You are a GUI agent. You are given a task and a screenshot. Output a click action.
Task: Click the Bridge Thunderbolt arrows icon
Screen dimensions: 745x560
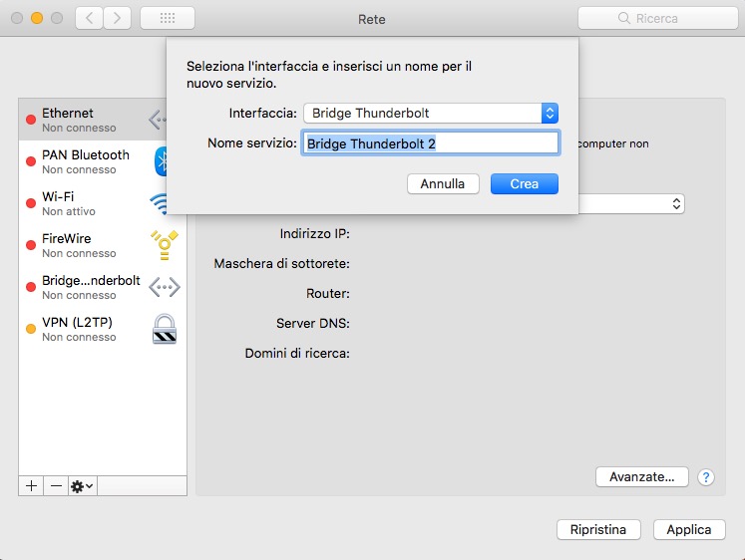coord(164,287)
